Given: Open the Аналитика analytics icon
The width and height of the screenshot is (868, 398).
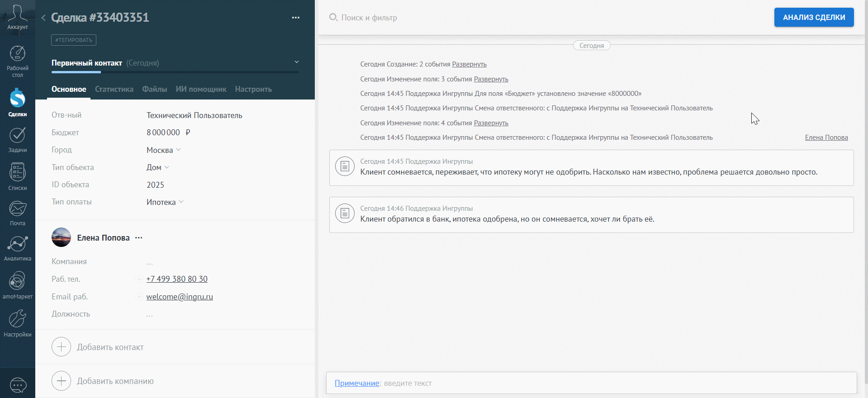Looking at the screenshot, I should pos(18,244).
